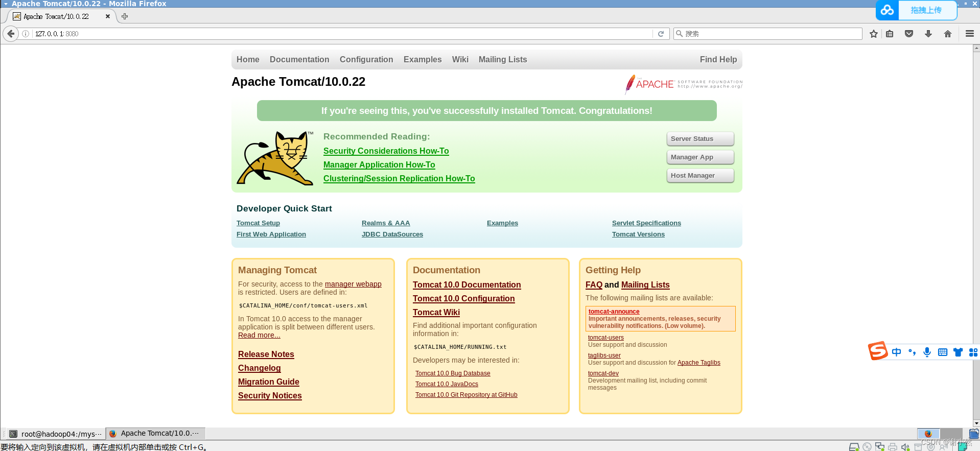The image size is (980, 451).
Task: Open Find Help in the nav bar
Action: tap(718, 59)
